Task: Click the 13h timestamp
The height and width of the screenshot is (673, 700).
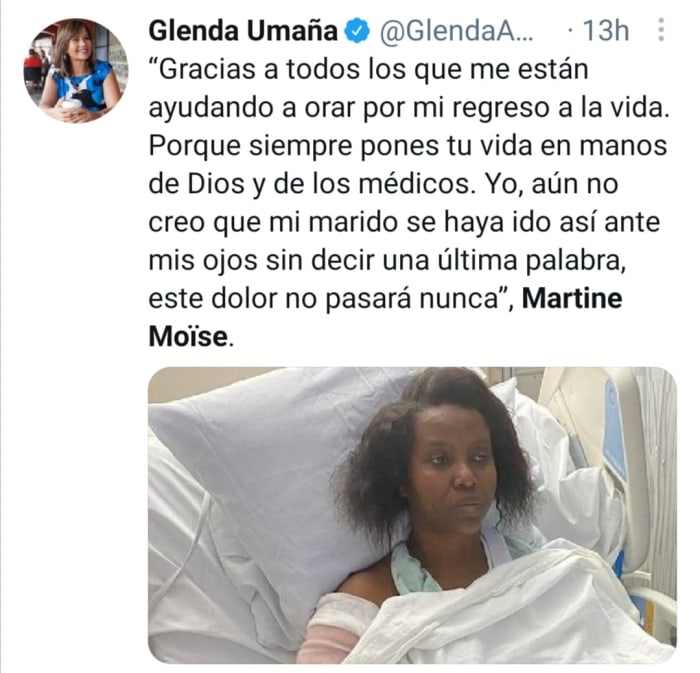Action: coord(606,31)
